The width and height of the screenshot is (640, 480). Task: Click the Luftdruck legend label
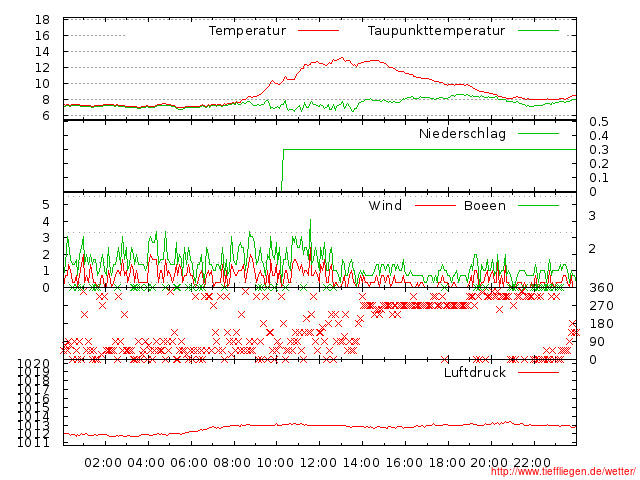pos(475,372)
